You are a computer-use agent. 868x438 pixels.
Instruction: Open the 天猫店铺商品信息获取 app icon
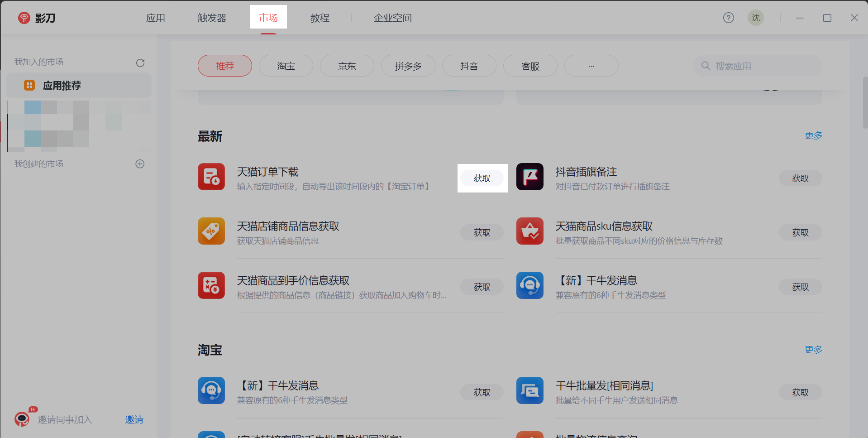pos(211,231)
